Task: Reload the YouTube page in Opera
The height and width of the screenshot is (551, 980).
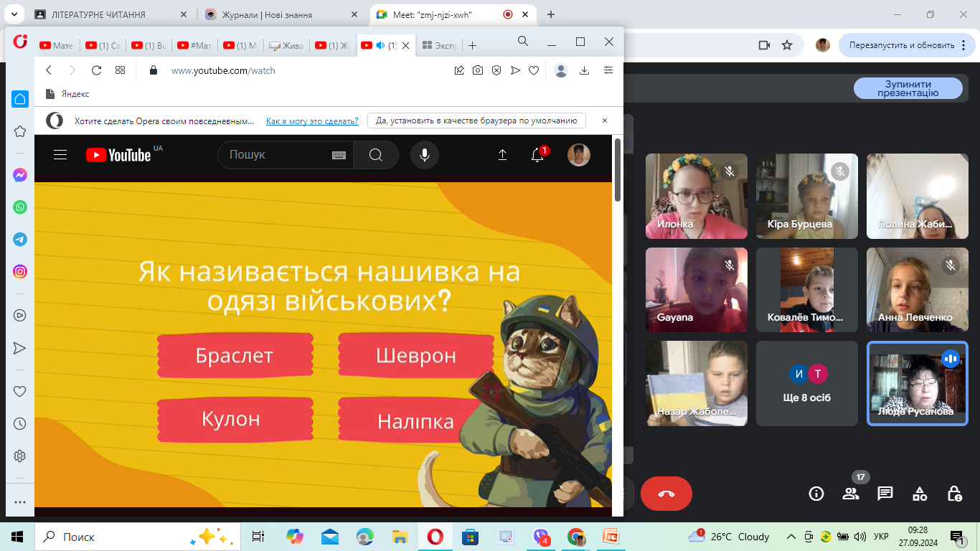Action: point(96,70)
